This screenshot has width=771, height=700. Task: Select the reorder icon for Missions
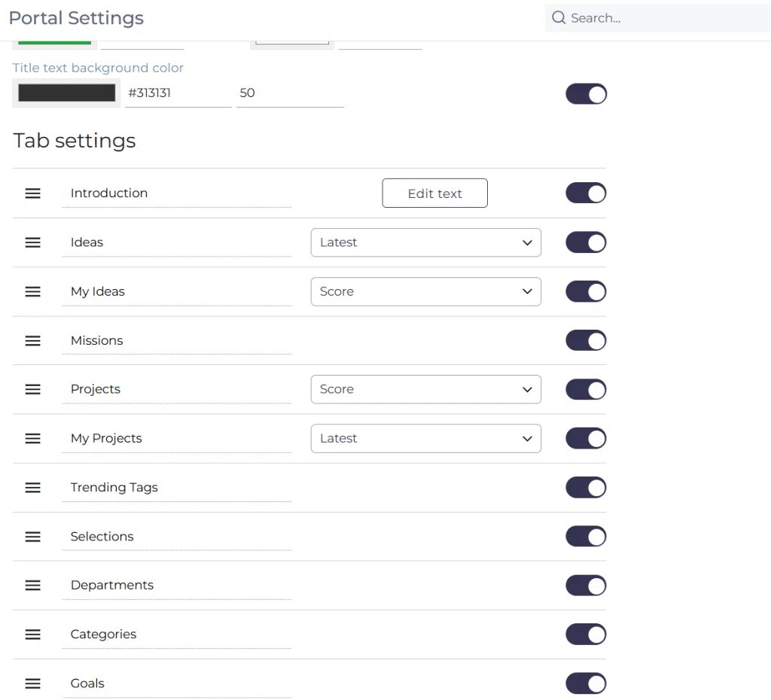(33, 341)
